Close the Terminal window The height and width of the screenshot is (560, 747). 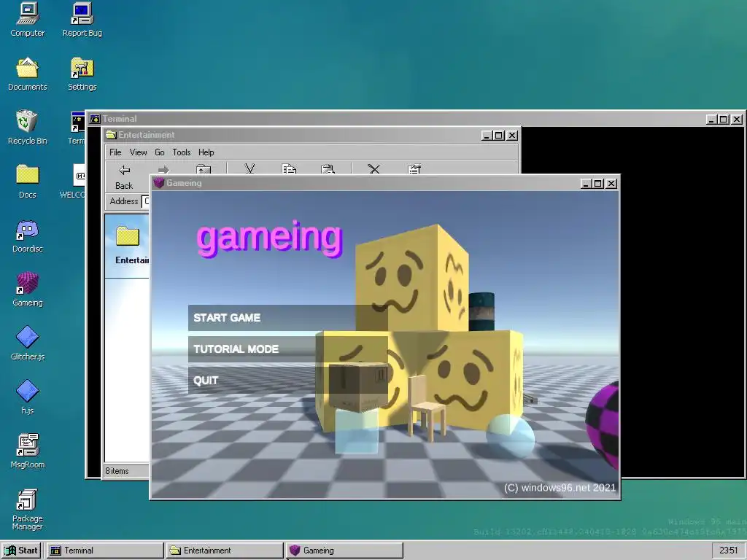click(x=737, y=120)
